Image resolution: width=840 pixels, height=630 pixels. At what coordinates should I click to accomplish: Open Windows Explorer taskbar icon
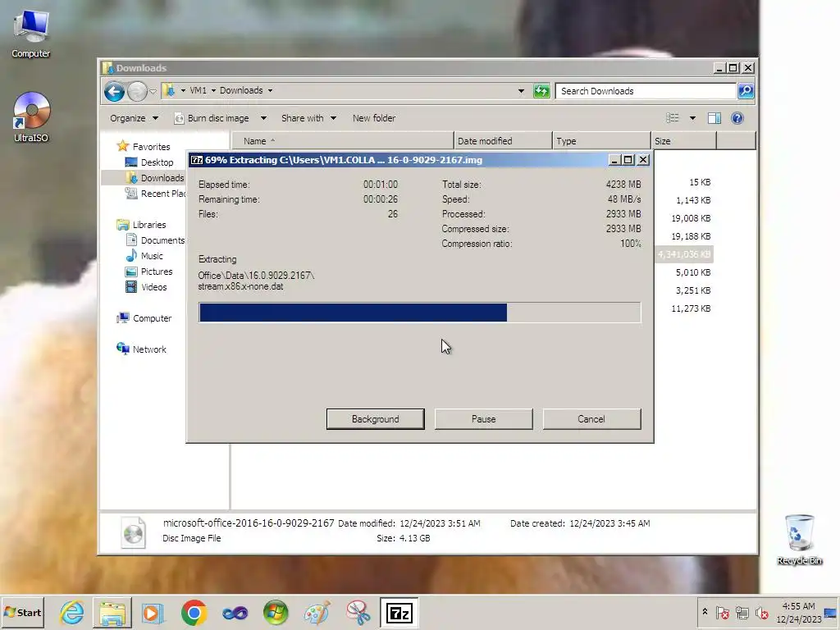112,612
